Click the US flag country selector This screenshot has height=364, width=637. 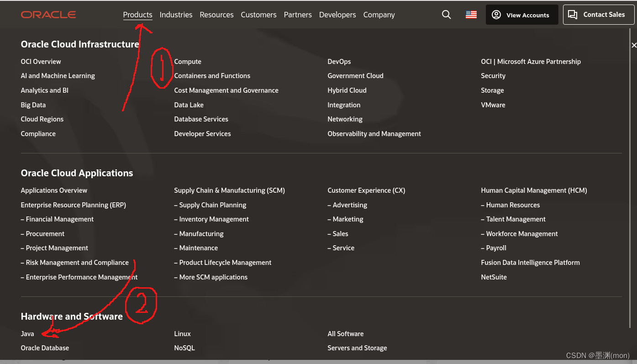click(471, 15)
